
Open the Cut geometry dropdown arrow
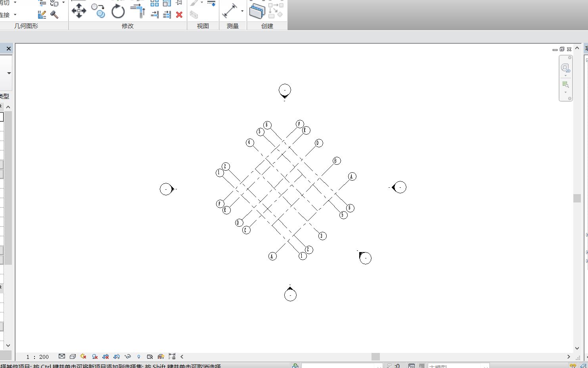click(x=15, y=2)
